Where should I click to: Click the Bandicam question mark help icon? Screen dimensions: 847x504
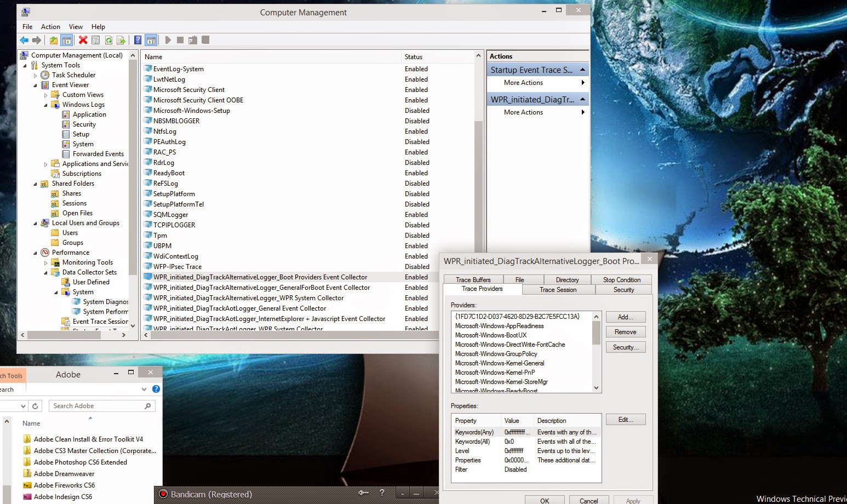[x=382, y=493]
